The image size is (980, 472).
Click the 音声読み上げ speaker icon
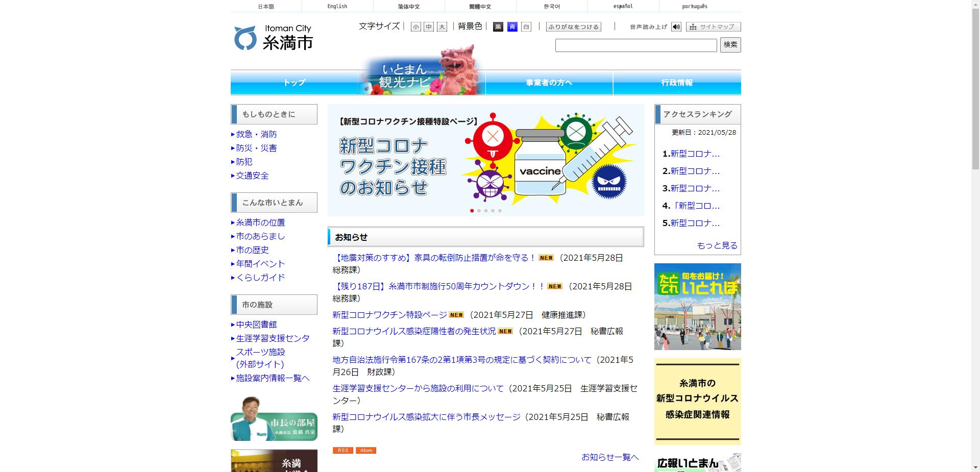[x=676, y=27]
